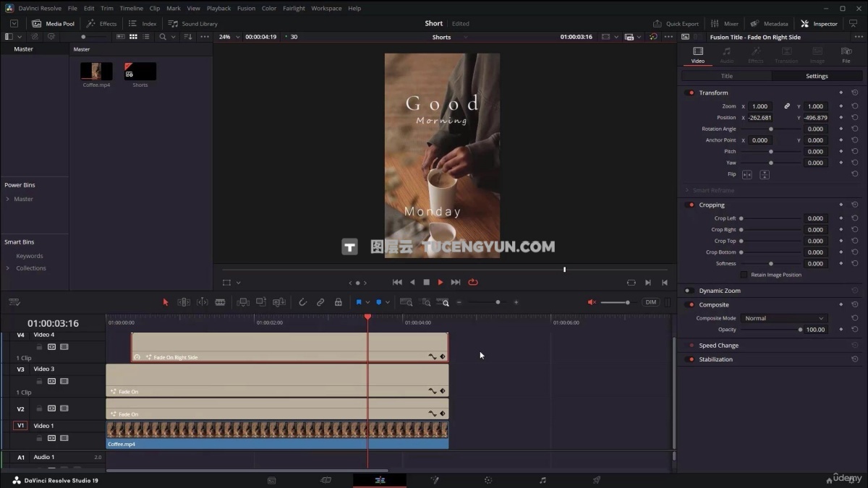Viewport: 868px width, 488px height.
Task: Flip the clip vertically
Action: click(x=764, y=174)
